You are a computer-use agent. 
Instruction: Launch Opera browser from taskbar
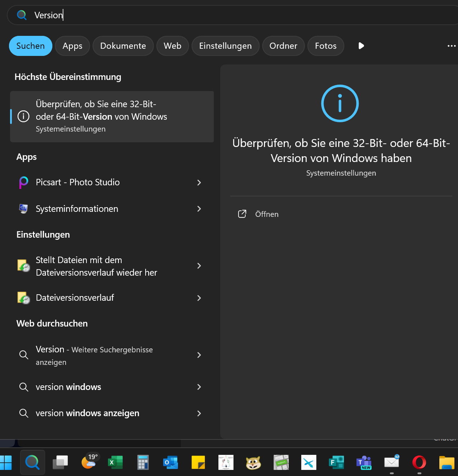coord(419,462)
